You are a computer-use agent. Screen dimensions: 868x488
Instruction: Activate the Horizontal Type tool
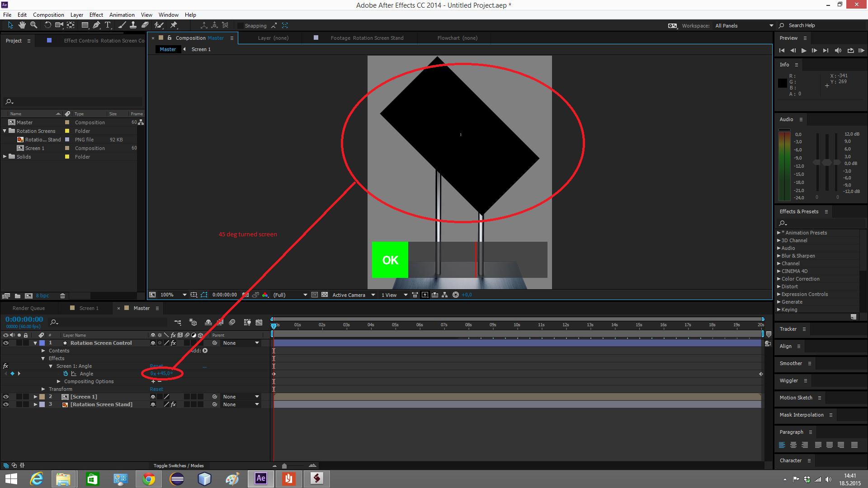pyautogui.click(x=108, y=25)
